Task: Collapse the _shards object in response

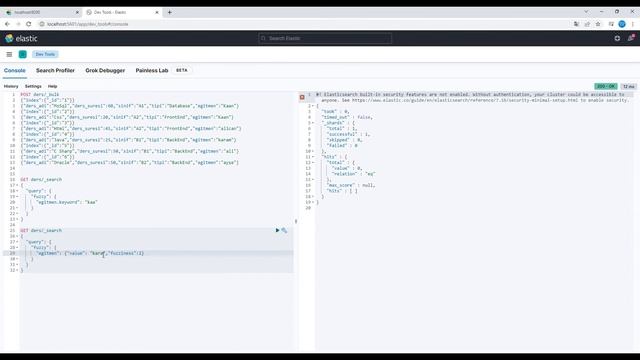Action: (313, 123)
